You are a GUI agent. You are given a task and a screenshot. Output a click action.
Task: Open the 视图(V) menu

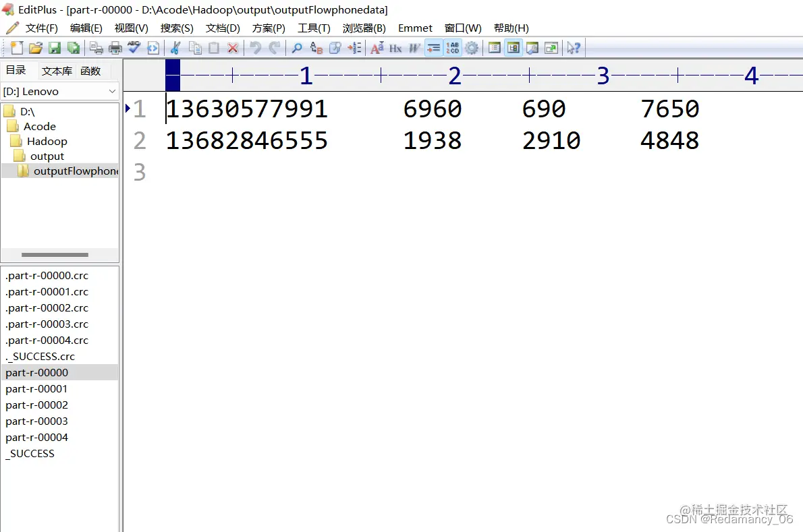[131, 28]
